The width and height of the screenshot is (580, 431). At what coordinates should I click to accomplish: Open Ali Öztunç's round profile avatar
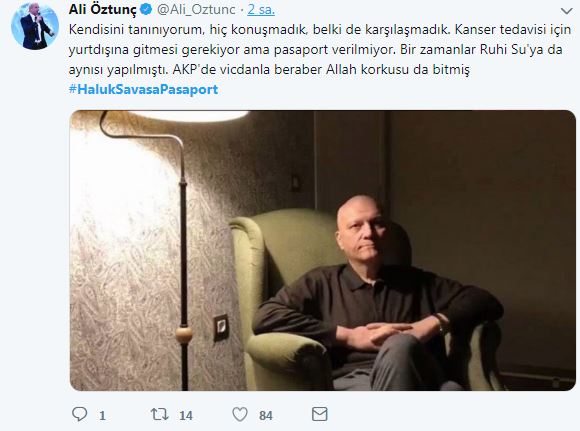[35, 26]
